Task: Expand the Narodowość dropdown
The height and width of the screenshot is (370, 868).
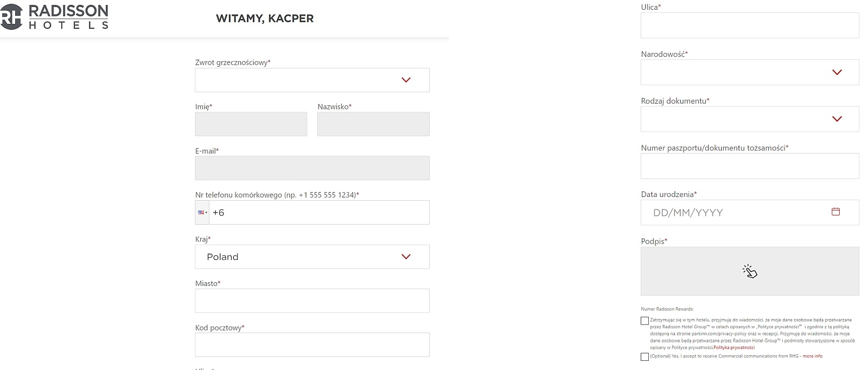Action: 750,72
